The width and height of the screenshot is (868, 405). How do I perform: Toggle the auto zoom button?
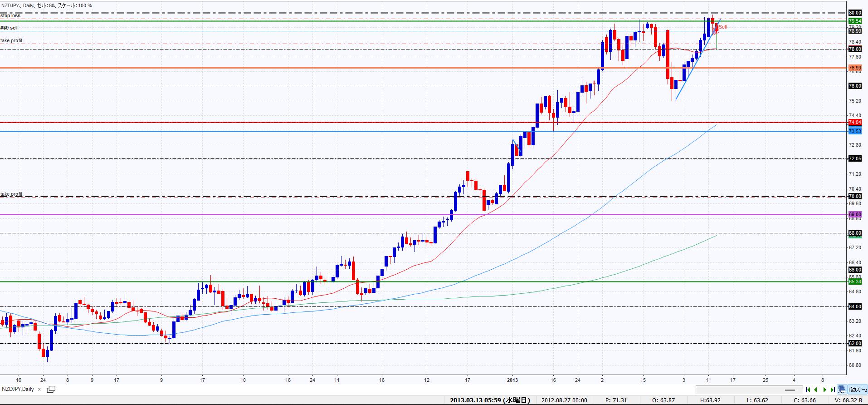tap(857, 390)
